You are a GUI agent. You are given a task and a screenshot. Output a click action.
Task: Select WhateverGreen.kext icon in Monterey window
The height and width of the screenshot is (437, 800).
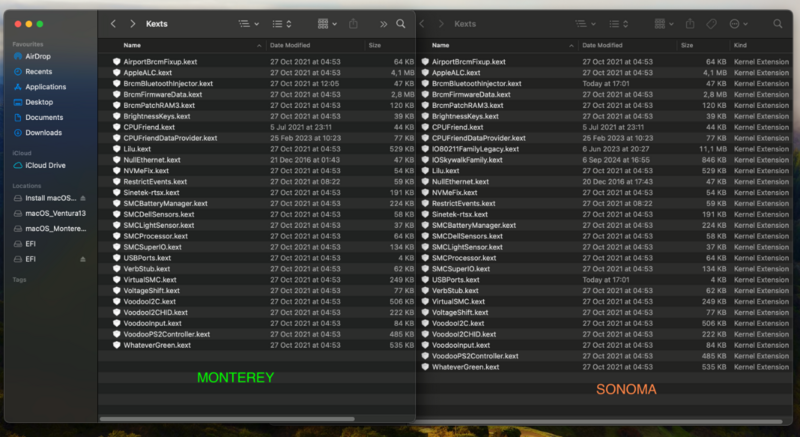click(x=116, y=345)
